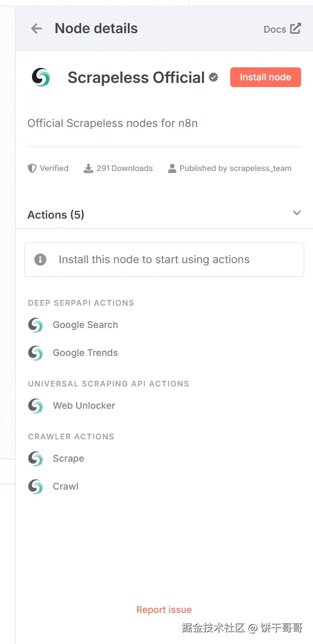Viewport: 313px width, 644px height.
Task: Click the Verified shield icon
Action: pyautogui.click(x=32, y=168)
